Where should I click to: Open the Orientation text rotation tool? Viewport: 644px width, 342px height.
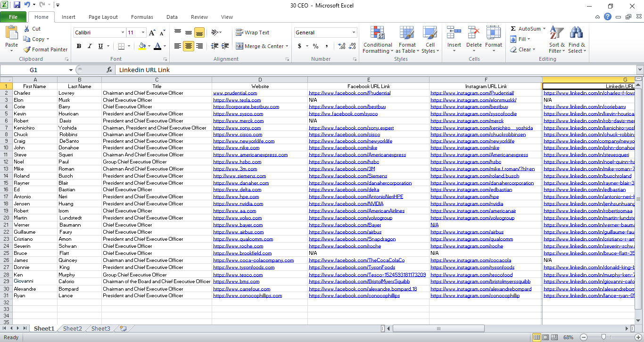coord(216,33)
